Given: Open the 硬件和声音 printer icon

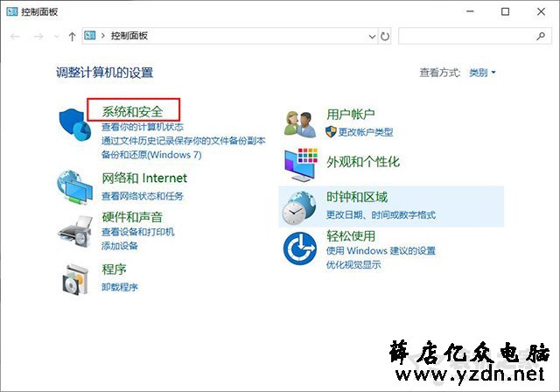Looking at the screenshot, I should [x=75, y=231].
